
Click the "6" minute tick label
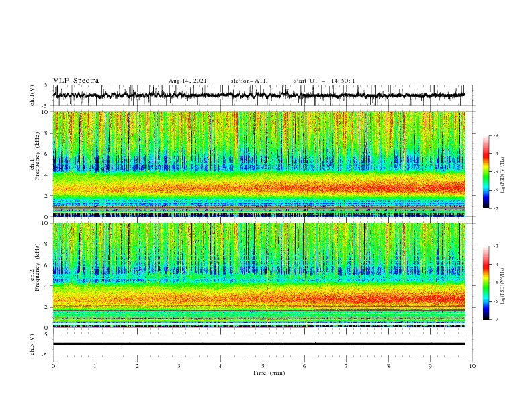[x=304, y=366]
